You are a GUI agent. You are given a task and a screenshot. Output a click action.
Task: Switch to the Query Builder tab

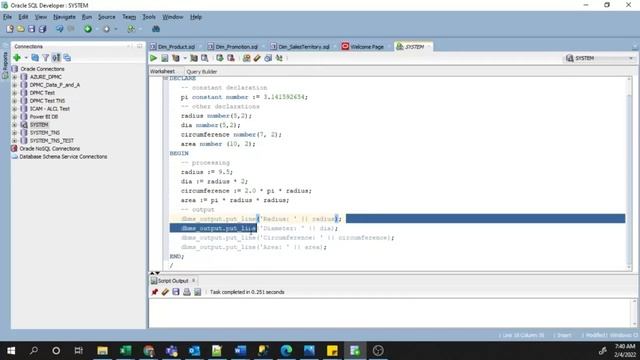coord(202,71)
